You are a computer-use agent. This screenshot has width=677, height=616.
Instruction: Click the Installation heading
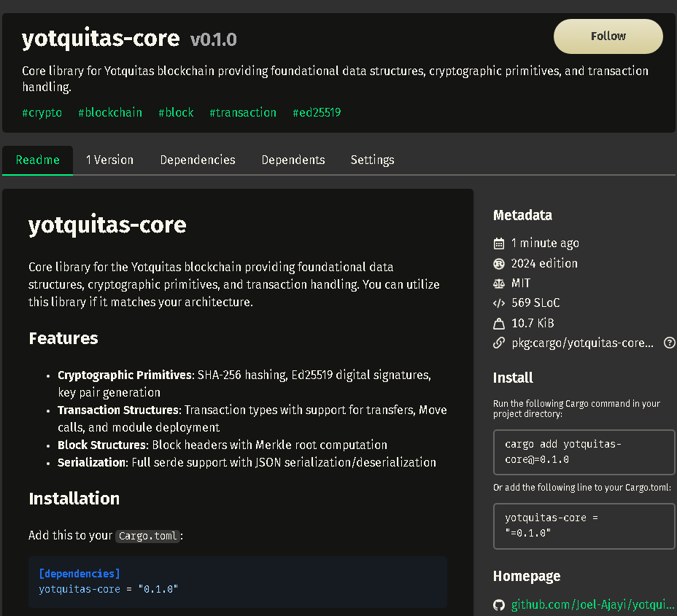pos(74,499)
